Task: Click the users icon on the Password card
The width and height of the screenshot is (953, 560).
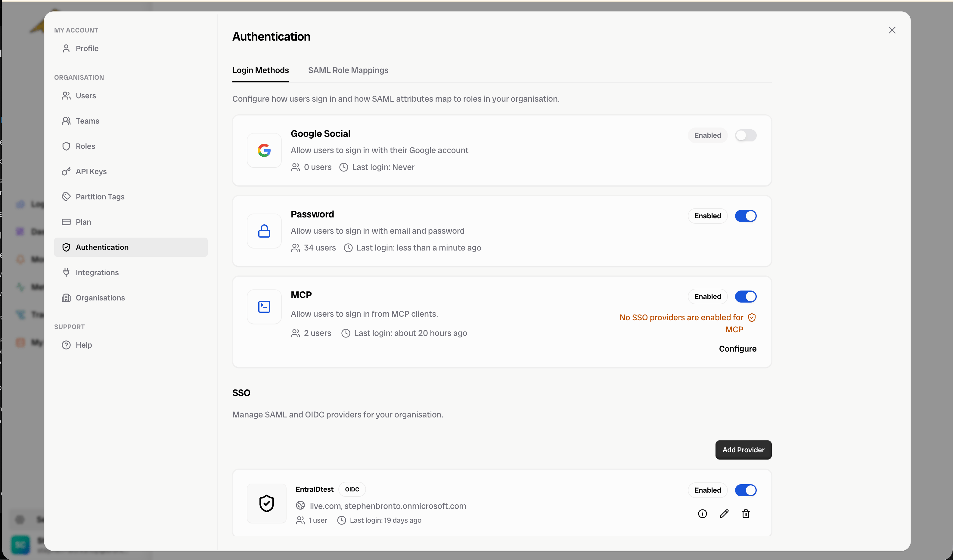Action: point(295,248)
